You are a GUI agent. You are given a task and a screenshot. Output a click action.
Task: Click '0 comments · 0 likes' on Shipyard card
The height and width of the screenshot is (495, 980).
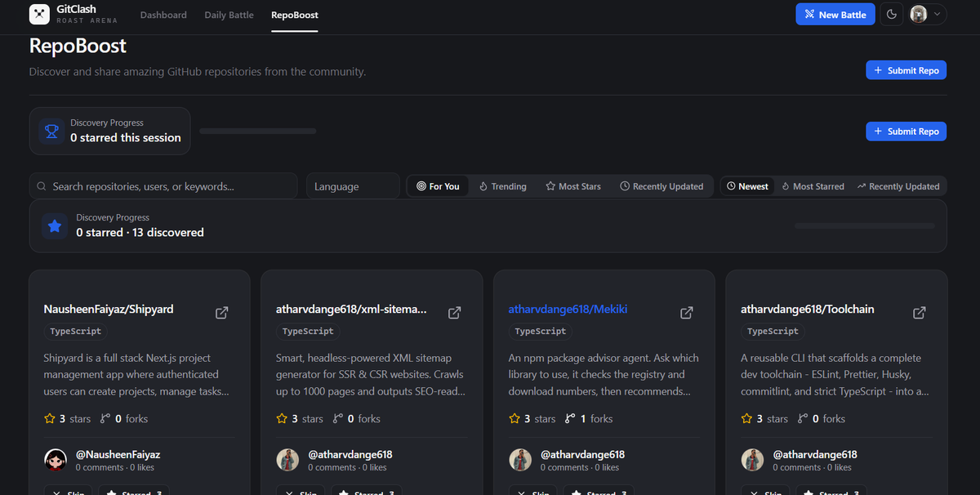point(115,467)
